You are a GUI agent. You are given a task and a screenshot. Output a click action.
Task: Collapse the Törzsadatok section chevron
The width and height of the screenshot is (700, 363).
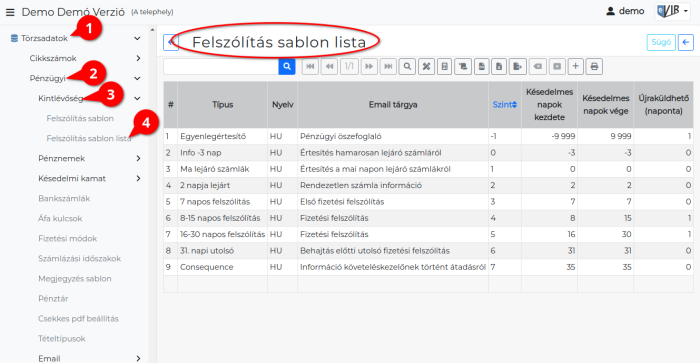tap(137, 38)
